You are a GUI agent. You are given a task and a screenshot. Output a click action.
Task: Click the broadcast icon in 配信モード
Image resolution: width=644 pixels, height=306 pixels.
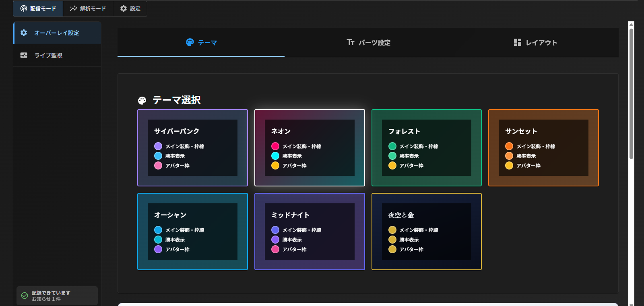pos(24,8)
